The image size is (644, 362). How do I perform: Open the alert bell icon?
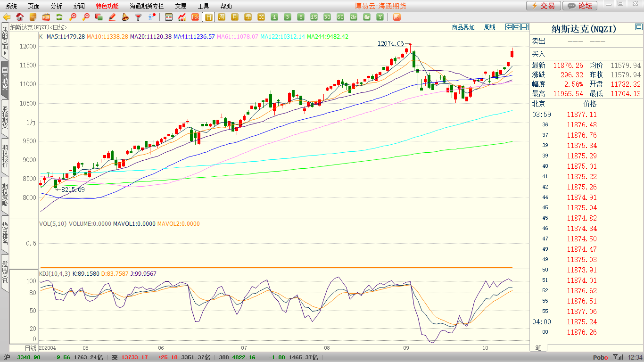tap(125, 17)
